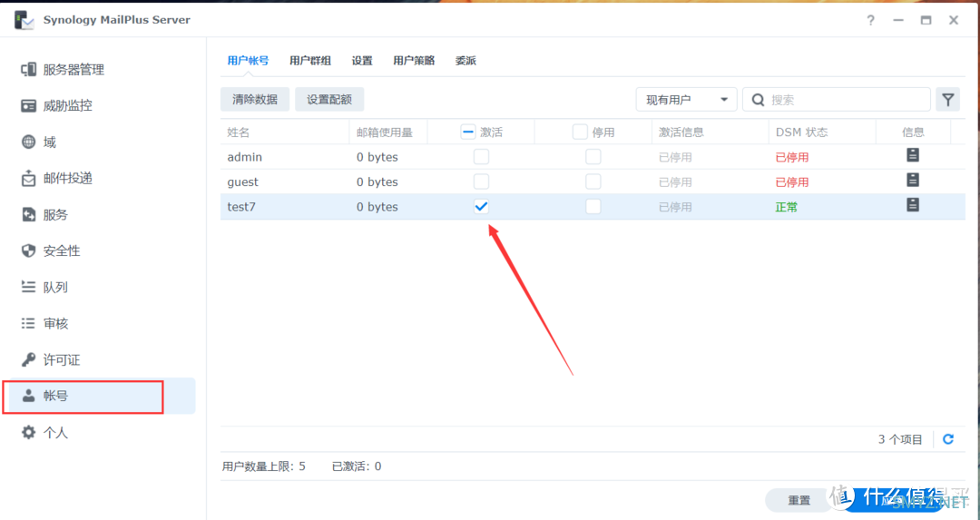Select the guest user name

click(x=242, y=182)
